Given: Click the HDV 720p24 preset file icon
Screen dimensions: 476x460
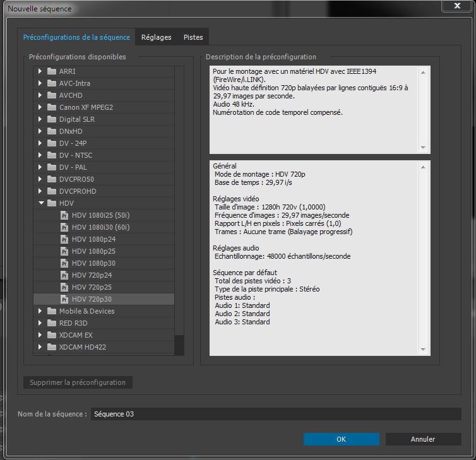Looking at the screenshot, I should tap(64, 275).
